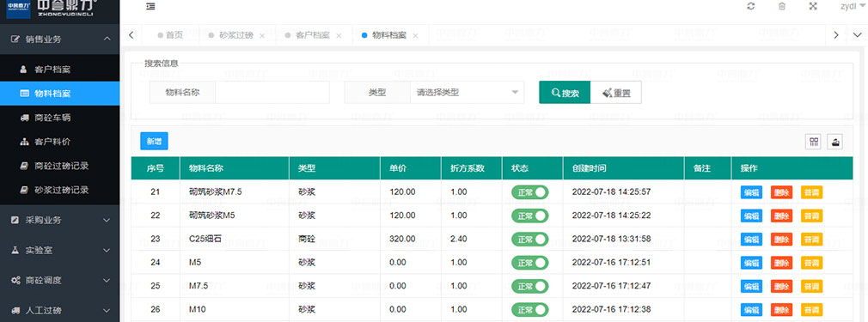868x322 pixels.
Task: Click the refresh icon in top bar
Action: point(750,6)
